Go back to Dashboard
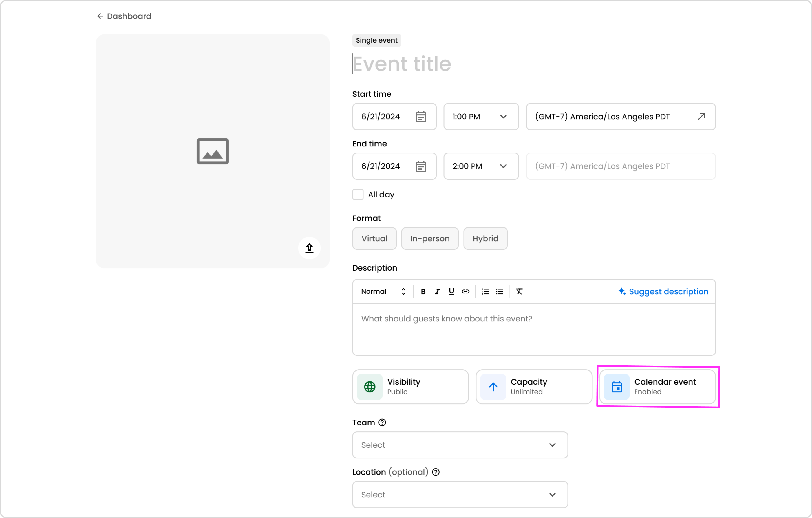The image size is (812, 518). pyautogui.click(x=124, y=16)
